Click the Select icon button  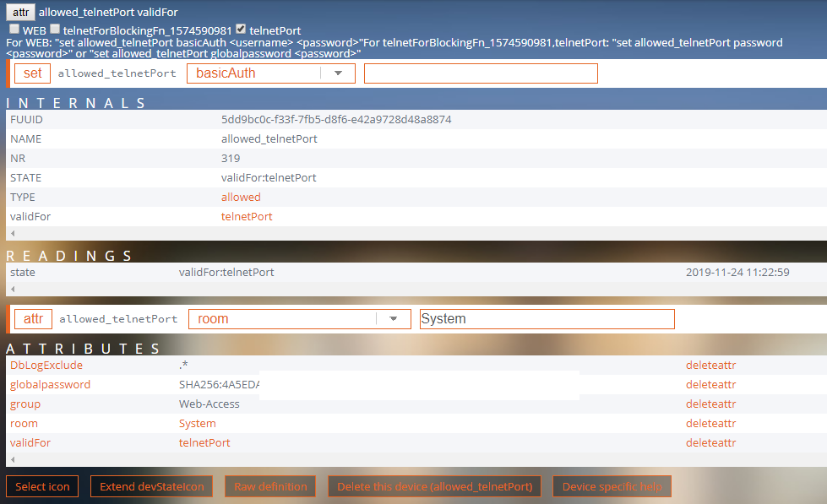pyautogui.click(x=42, y=486)
